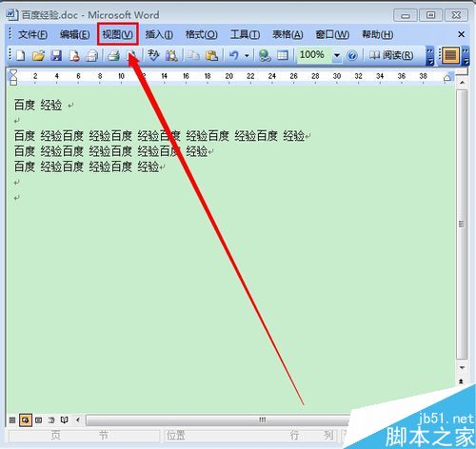Viewport: 476px width, 449px height.
Task: Click the Copy toolbar icon
Action: pos(193,55)
